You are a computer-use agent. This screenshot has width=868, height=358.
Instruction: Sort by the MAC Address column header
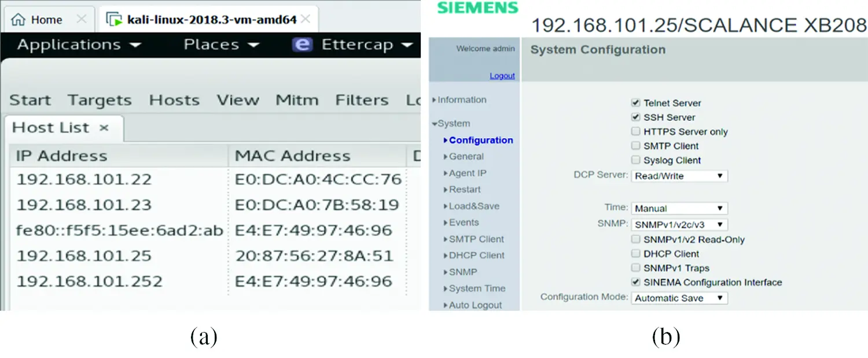click(x=318, y=156)
